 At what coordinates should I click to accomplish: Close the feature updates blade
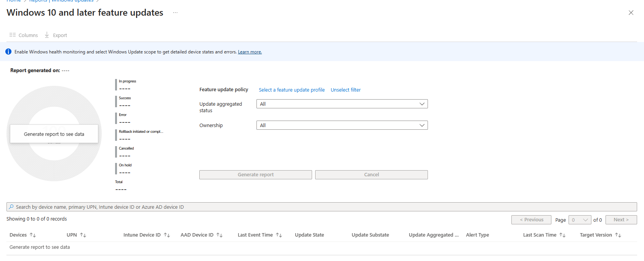631,13
